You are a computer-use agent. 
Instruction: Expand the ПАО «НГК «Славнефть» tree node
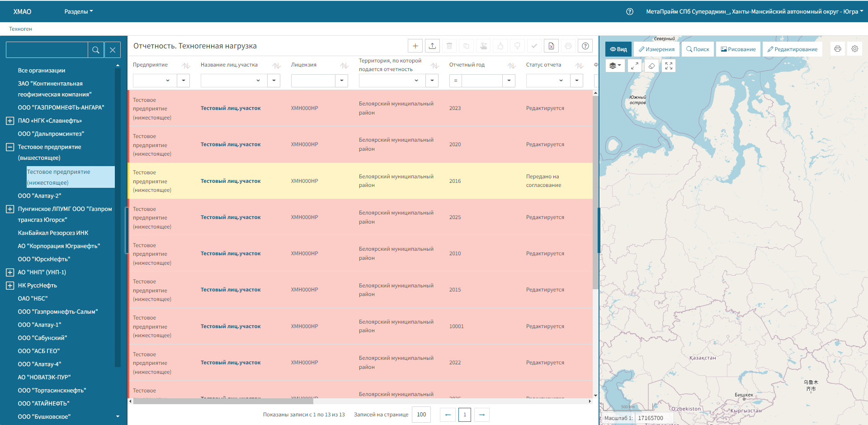10,121
